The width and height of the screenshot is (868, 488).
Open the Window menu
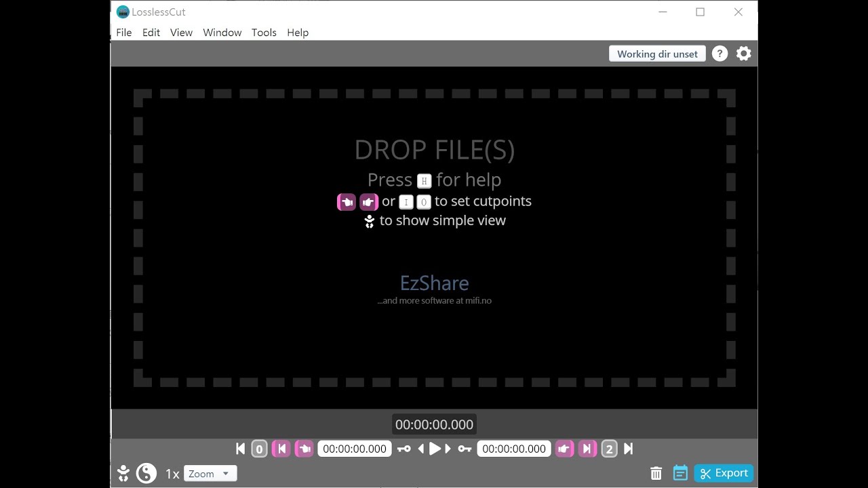click(x=222, y=33)
